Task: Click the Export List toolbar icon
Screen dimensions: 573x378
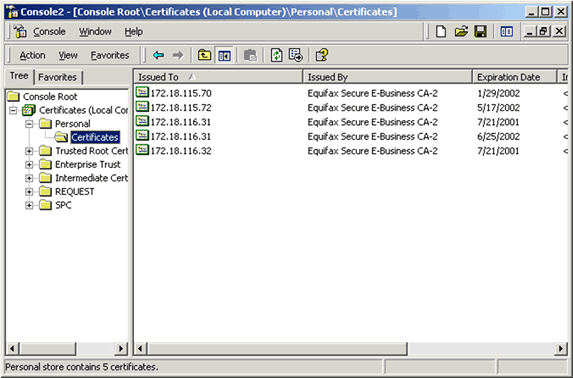Action: coord(295,55)
